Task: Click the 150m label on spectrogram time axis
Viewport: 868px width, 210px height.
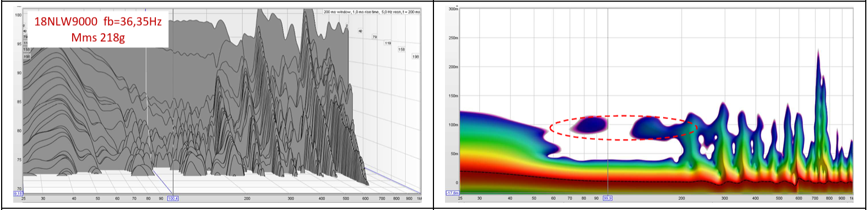Action: (x=454, y=96)
